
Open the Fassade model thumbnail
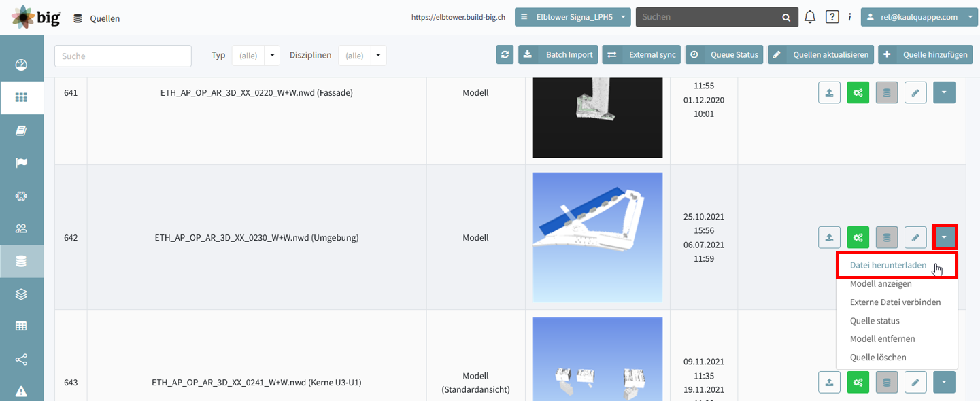(x=598, y=118)
